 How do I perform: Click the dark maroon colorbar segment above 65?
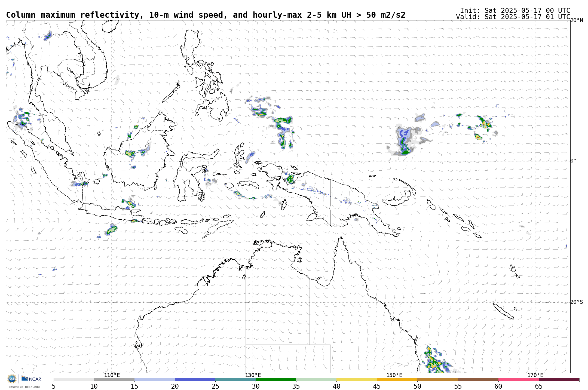point(559,379)
